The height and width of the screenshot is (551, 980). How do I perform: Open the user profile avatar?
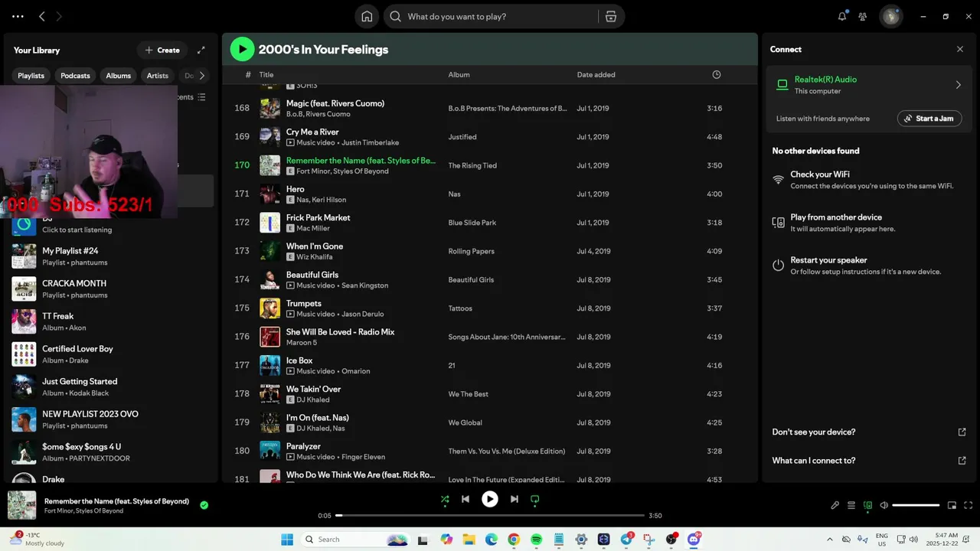click(890, 16)
